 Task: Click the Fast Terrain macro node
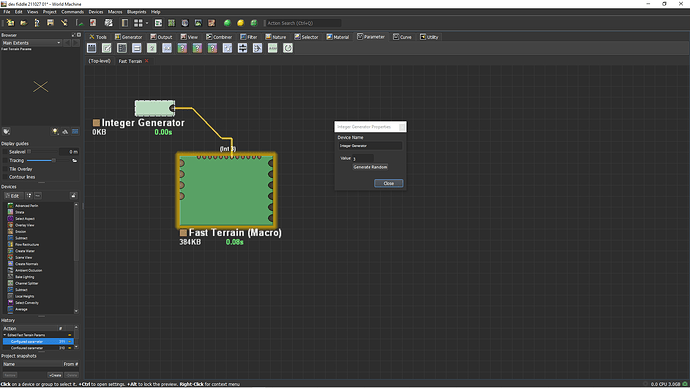(227, 190)
